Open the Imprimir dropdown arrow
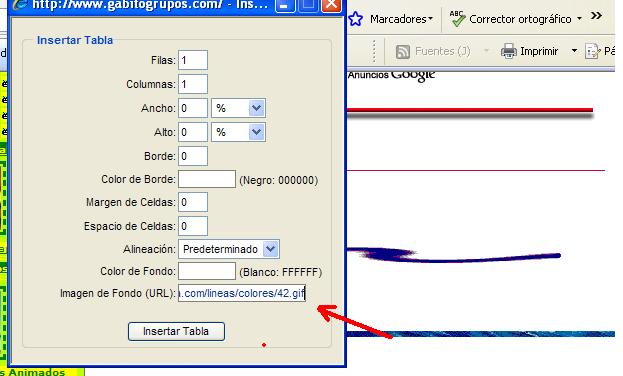 tap(574, 51)
